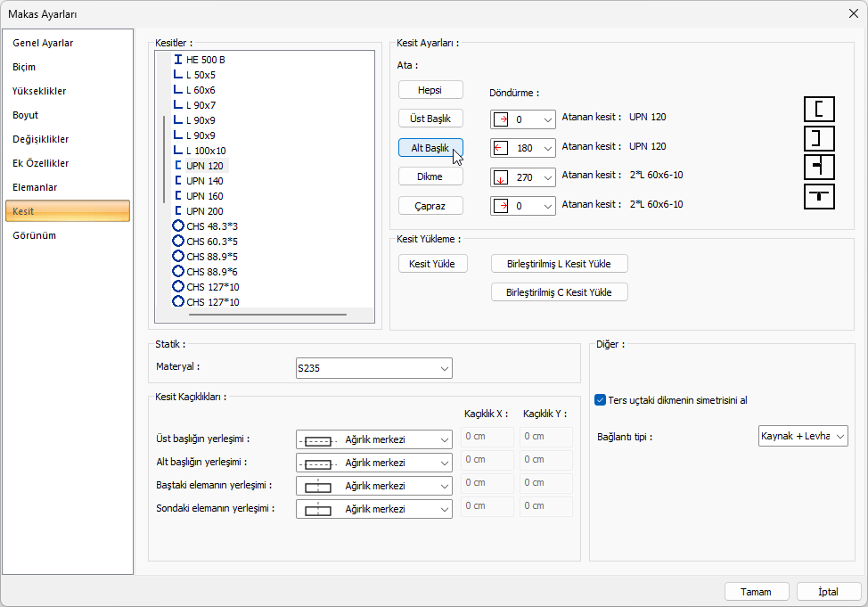Switch to the Genel Ayarlar tab
This screenshot has width=868, height=607.
[x=43, y=43]
